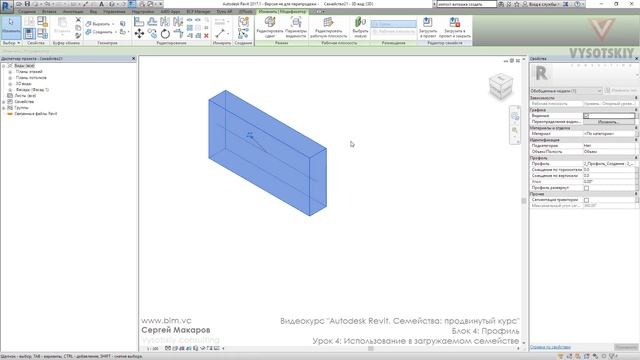Open Visibility Settings in ribbon
640x360 pixels.
point(296,27)
